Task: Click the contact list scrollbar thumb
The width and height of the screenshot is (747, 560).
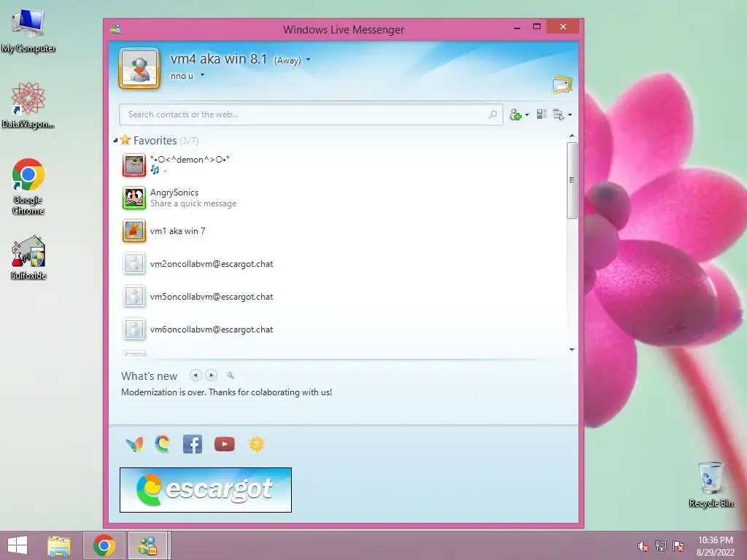Action: (x=572, y=180)
